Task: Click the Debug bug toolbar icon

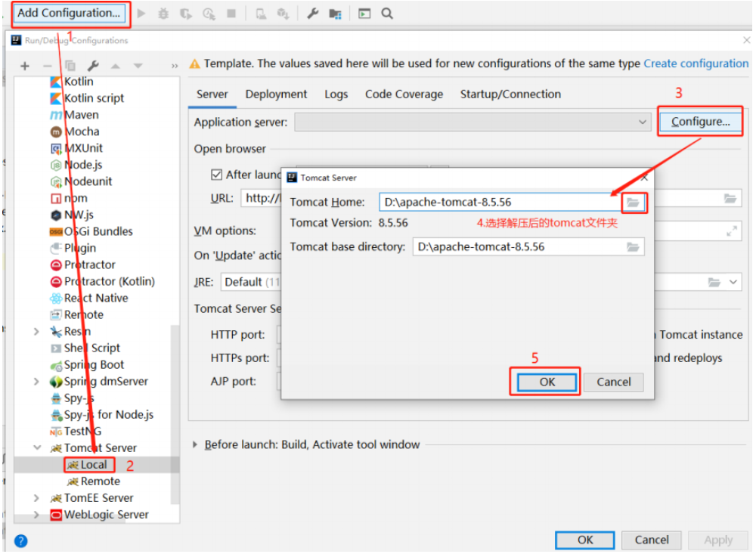Action: (x=163, y=14)
